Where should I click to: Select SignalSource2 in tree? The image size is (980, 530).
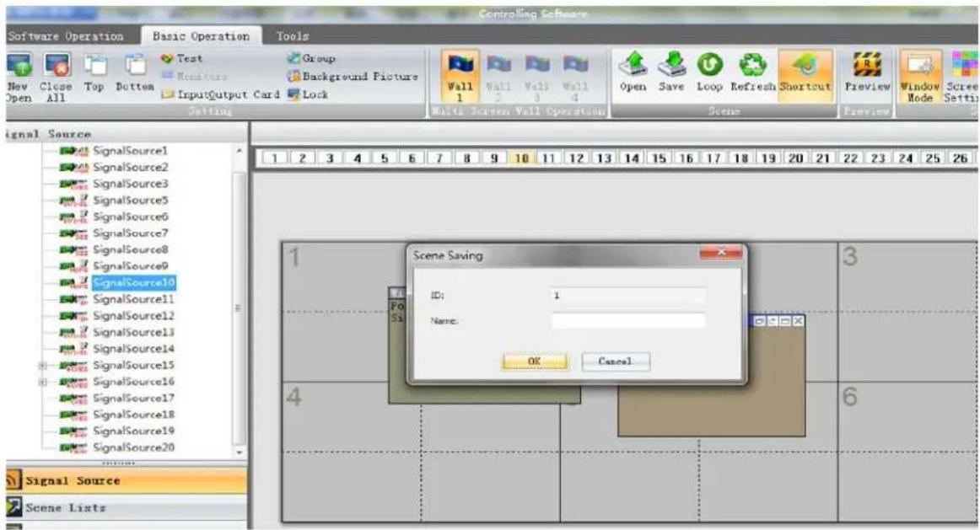tap(130, 168)
